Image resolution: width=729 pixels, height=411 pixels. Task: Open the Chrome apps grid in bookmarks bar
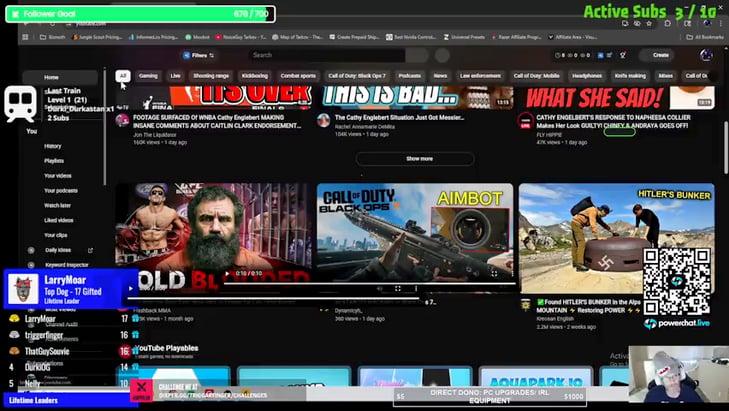pos(25,37)
